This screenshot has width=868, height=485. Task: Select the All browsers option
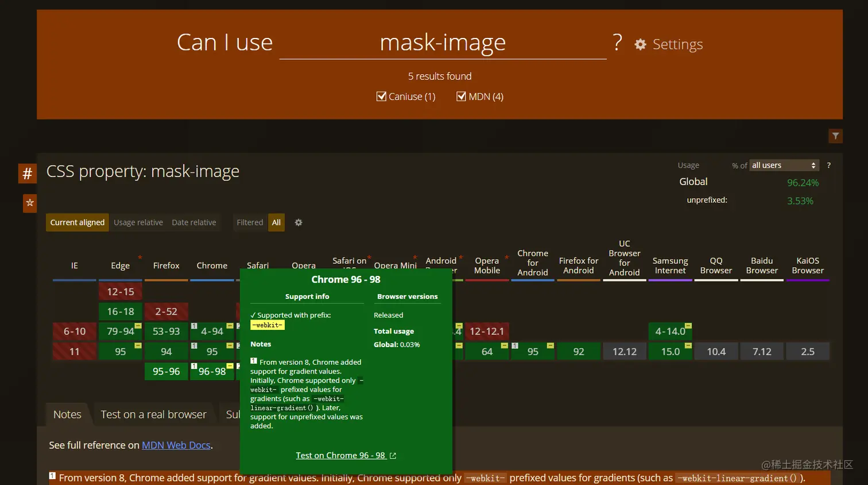(x=276, y=222)
